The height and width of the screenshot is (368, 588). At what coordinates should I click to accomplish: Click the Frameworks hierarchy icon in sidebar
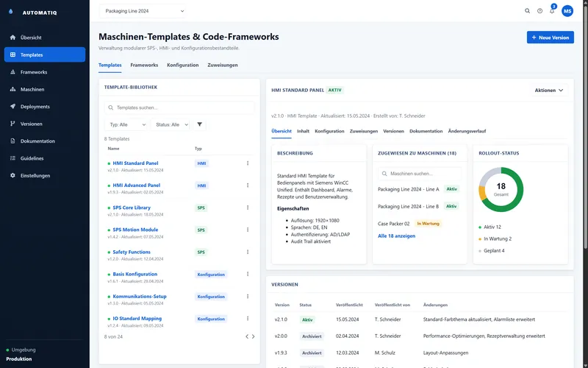[12, 72]
